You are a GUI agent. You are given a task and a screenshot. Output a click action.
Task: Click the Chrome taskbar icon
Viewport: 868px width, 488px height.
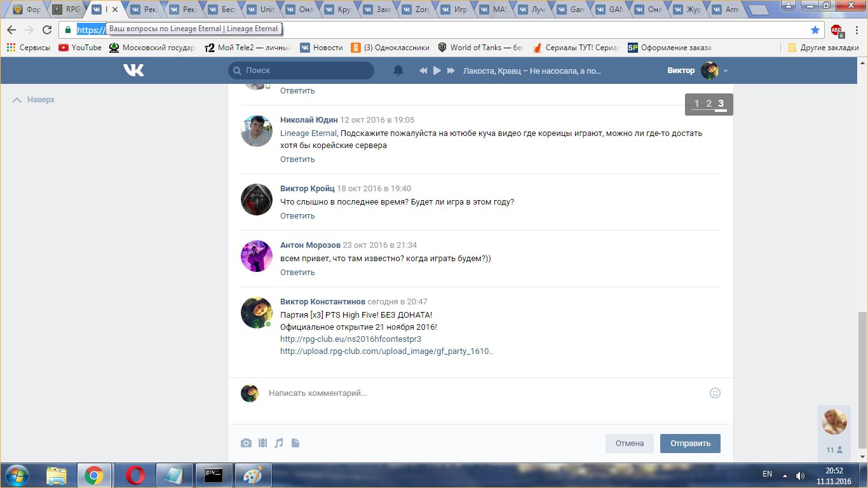click(94, 475)
